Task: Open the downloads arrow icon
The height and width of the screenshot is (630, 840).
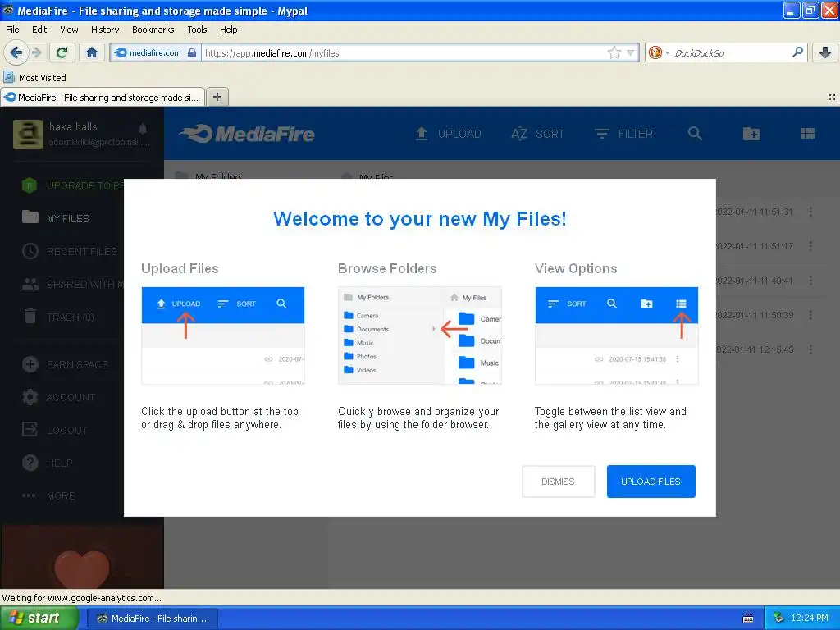Action: 825,52
